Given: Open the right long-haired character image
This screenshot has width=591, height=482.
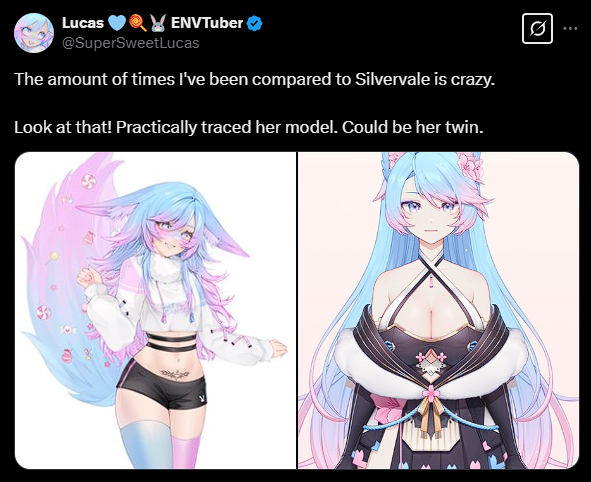Looking at the screenshot, I should tap(438, 311).
